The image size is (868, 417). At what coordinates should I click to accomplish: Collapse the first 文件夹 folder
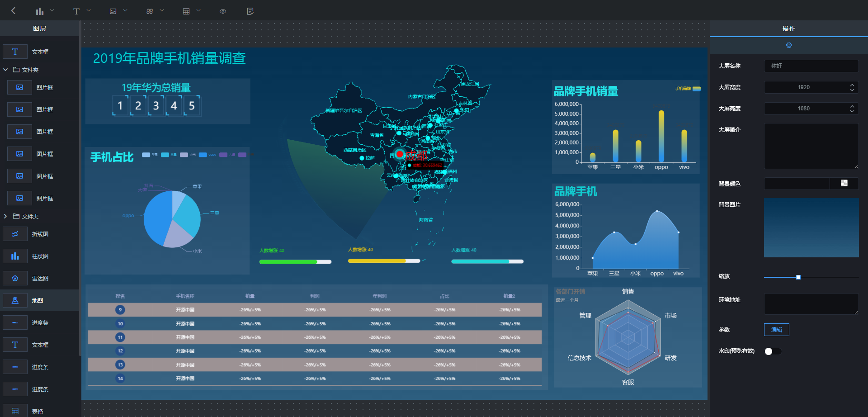[x=5, y=70]
